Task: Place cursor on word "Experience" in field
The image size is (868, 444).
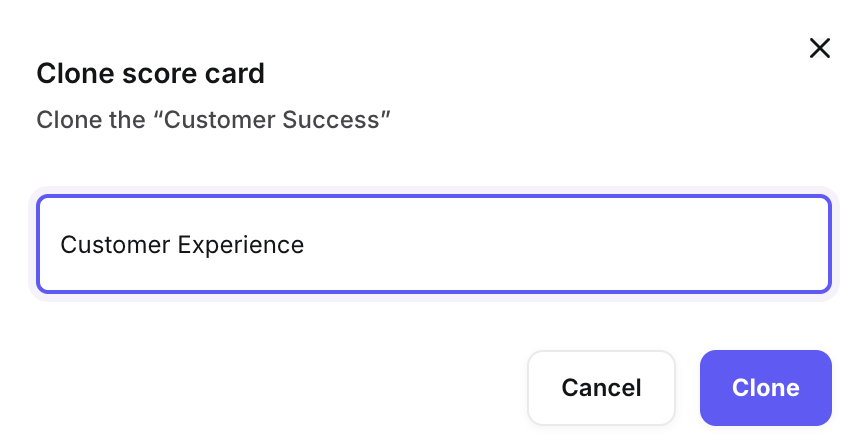Action: 240,244
